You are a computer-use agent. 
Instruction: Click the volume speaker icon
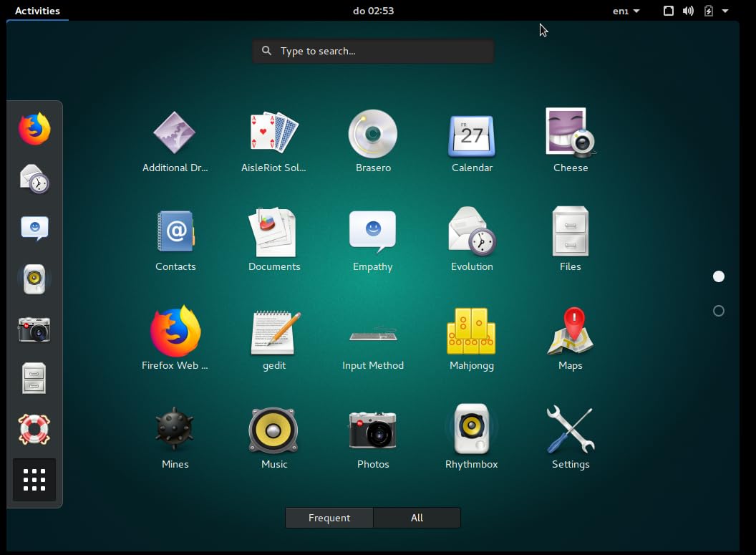coord(688,11)
